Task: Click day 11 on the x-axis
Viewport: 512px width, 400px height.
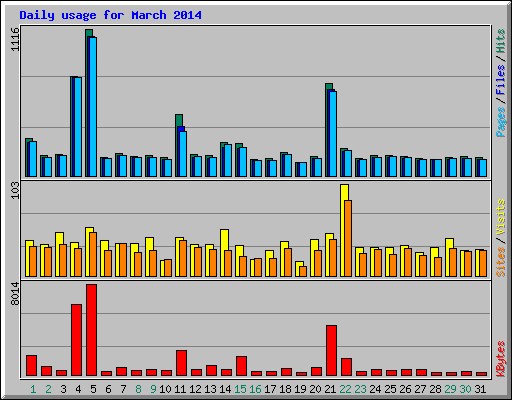Action: pos(180,389)
